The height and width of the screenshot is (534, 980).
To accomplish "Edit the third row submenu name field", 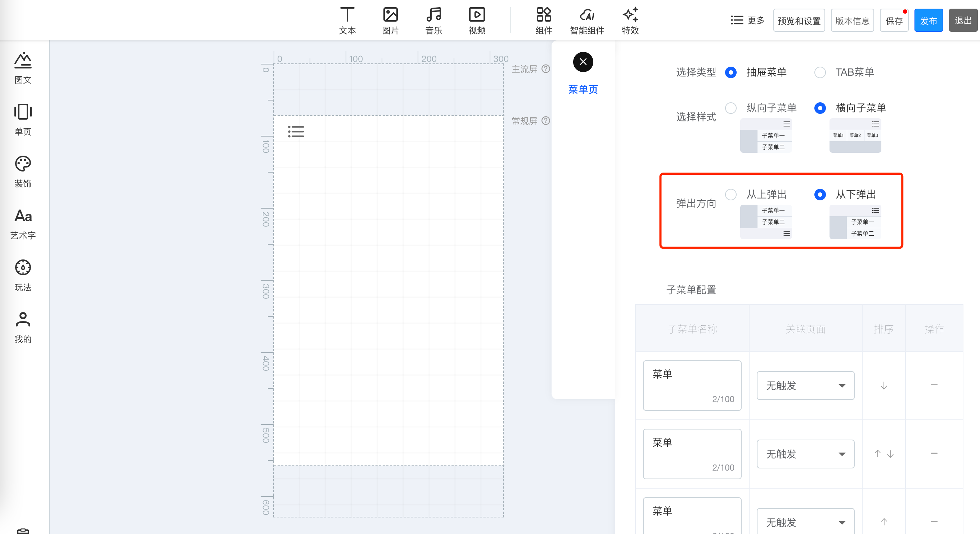I will (692, 516).
